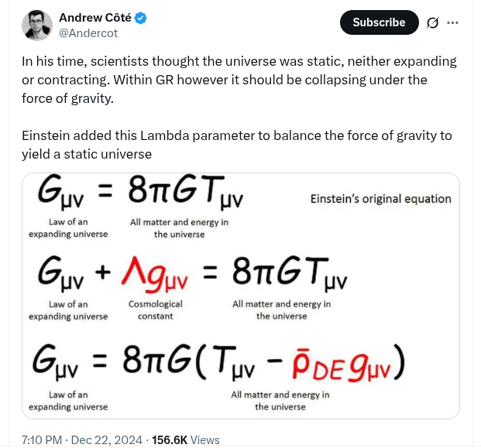This screenshot has width=481, height=448.
Task: Click the bottom 'Law of an expanding universe' caption
Action: click(68, 401)
